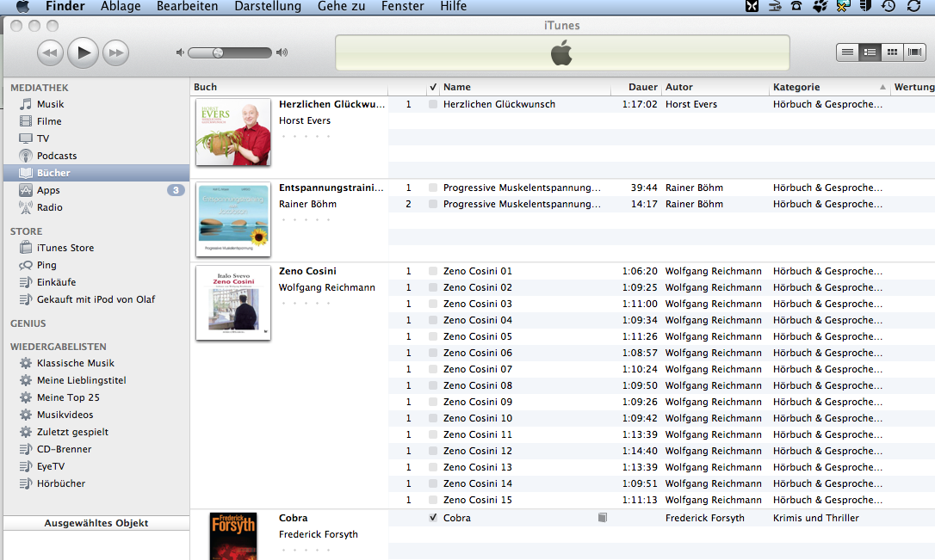This screenshot has height=560, width=935.
Task: Switch to album list view
Action: (x=870, y=52)
